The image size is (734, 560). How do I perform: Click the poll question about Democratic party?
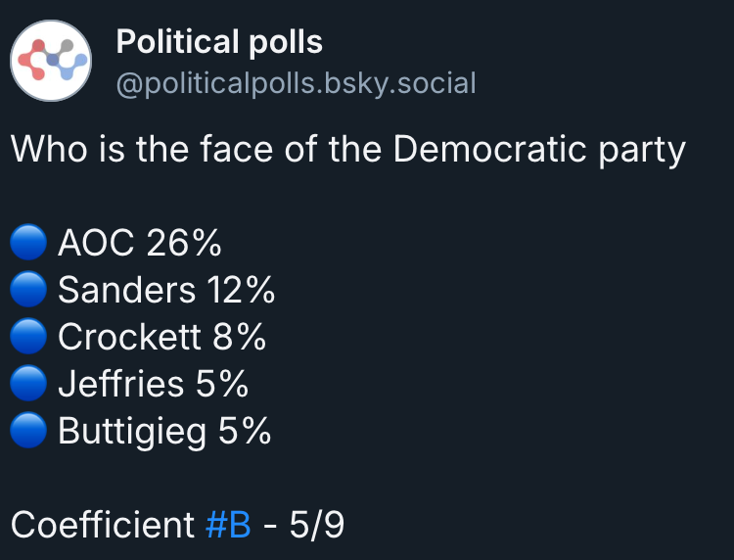348,150
